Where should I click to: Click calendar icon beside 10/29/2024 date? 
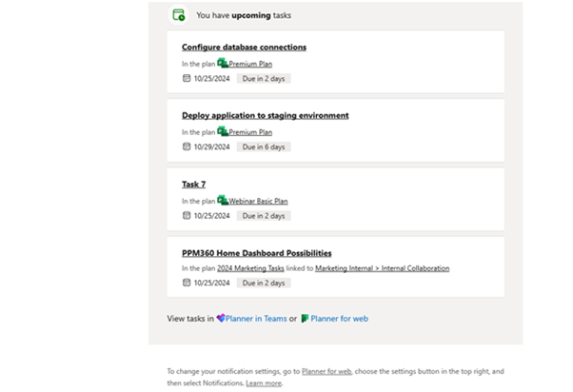click(x=187, y=147)
